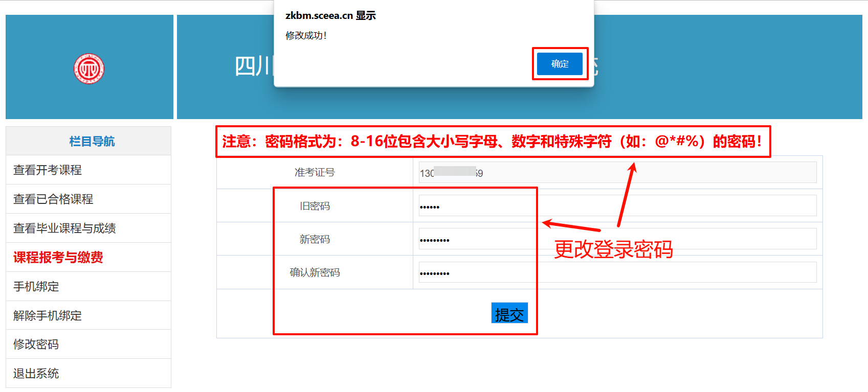Click the red circular logo emblem

[89, 68]
